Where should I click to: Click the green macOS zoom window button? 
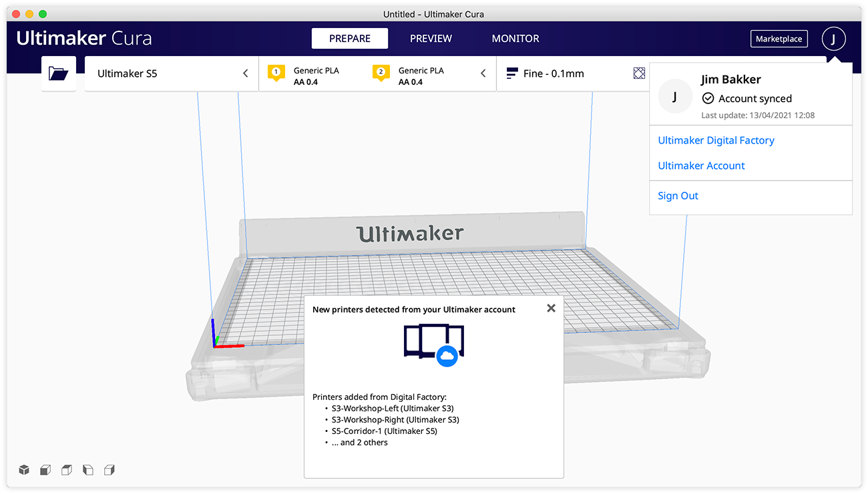tap(43, 14)
